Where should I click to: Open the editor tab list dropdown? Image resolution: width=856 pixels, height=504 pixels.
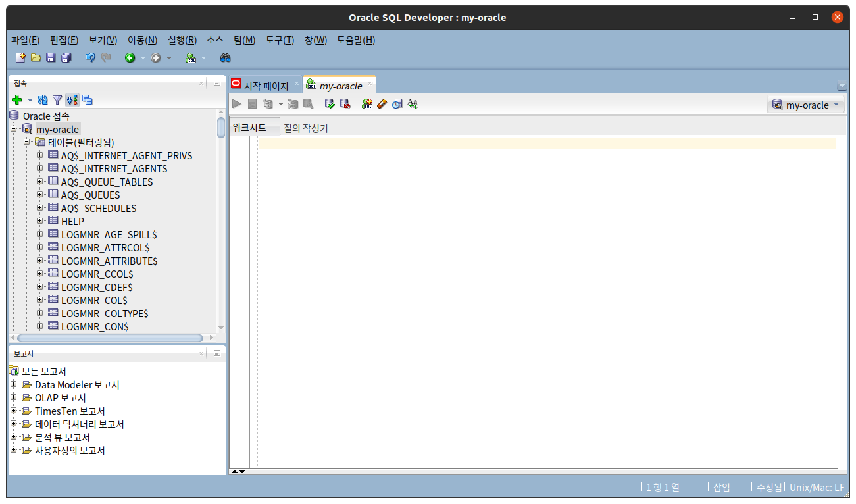coord(842,86)
